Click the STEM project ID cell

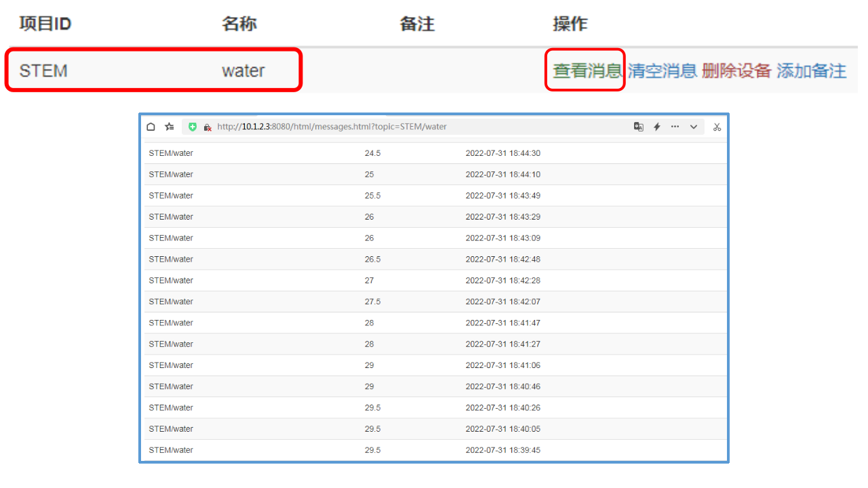pos(43,70)
